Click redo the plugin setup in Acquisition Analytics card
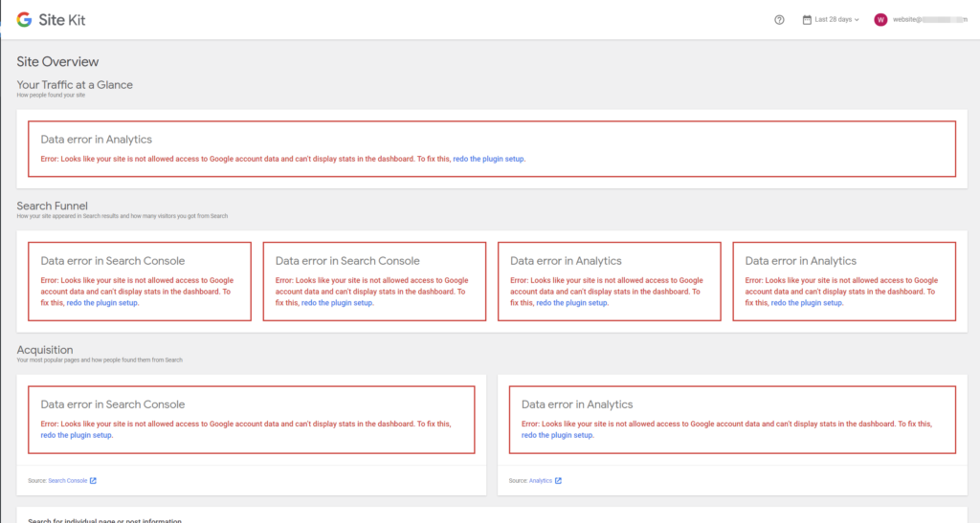 point(557,435)
